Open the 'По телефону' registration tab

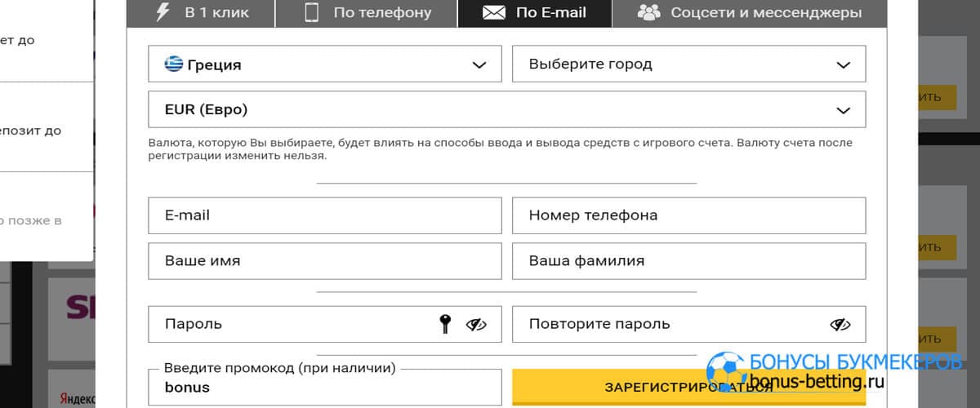[367, 13]
